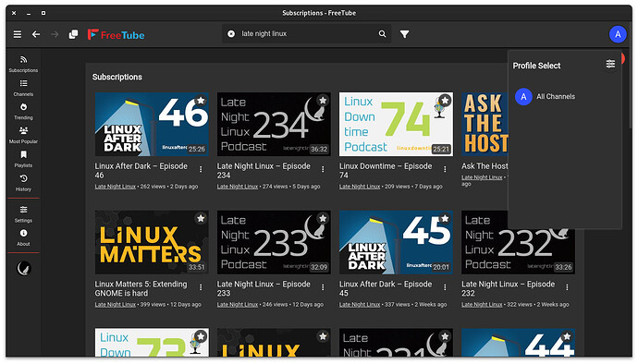Click the search field with 'late night linux'
Image resolution: width=638 pixels, height=364 pixels.
coord(306,34)
